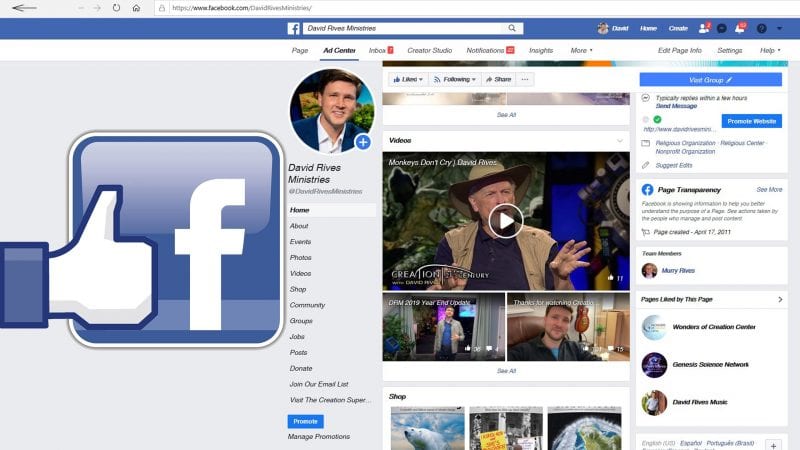Click the browser forward arrow
This screenshot has height=450, width=800.
coord(96,8)
